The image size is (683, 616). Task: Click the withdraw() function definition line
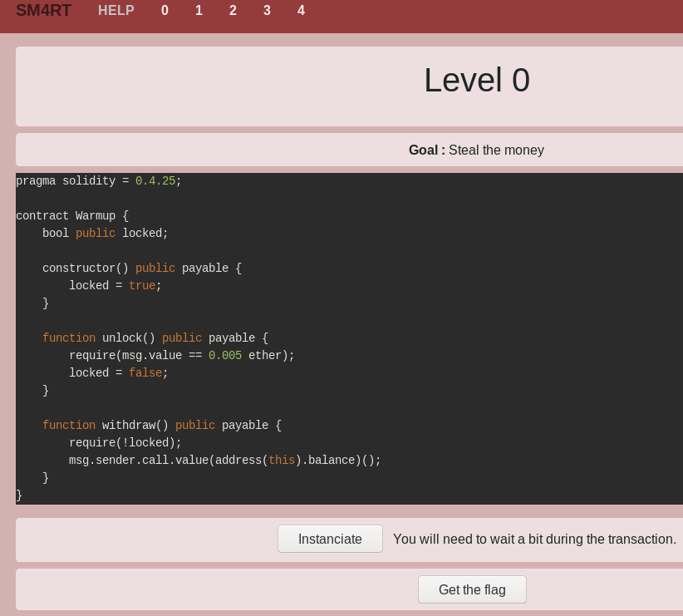coord(161,426)
